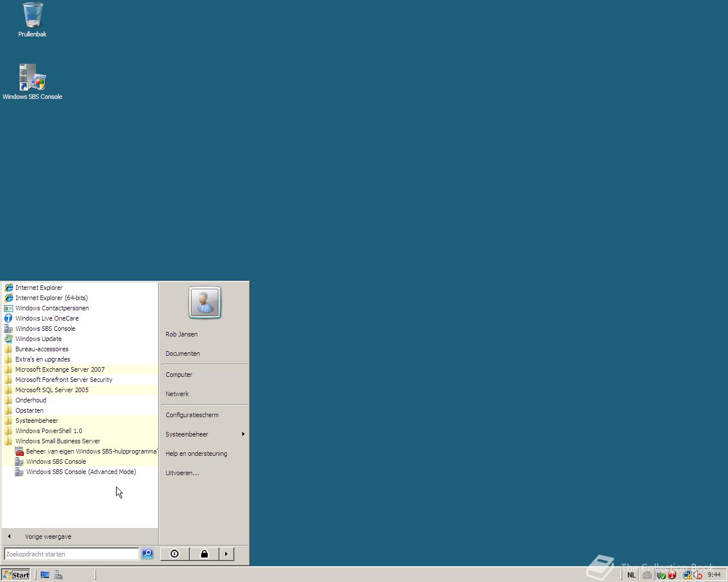Open Computer from the Start menu
This screenshot has height=582, width=728.
tap(205, 375)
